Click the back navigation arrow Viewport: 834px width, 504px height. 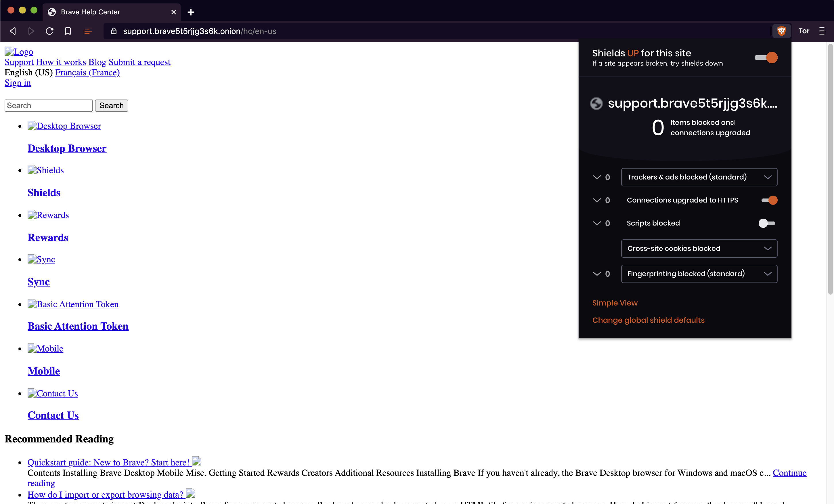tap(13, 31)
